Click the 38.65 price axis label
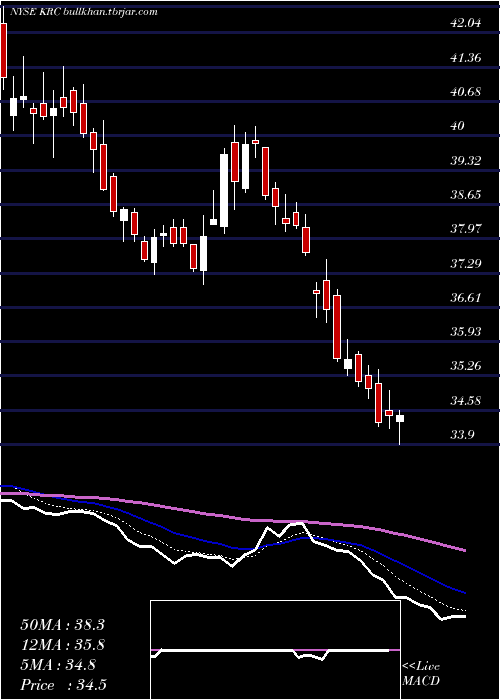The height and width of the screenshot is (700, 500). pos(466,195)
